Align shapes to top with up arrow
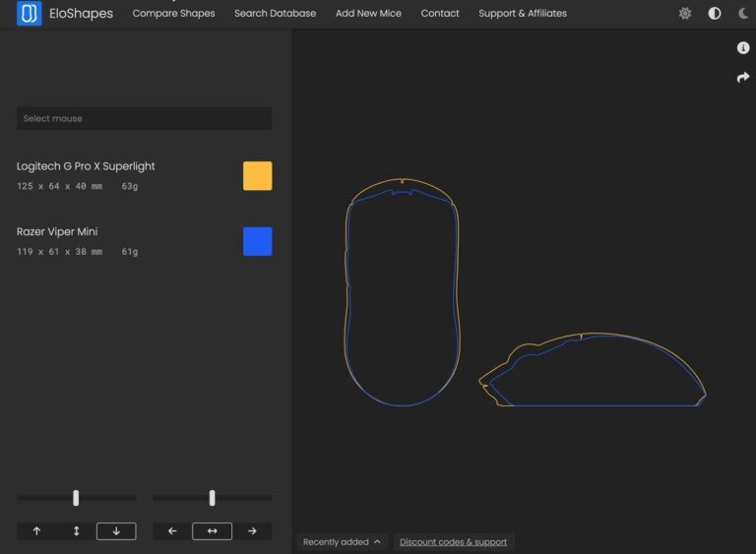The height and width of the screenshot is (554, 756). 36,531
